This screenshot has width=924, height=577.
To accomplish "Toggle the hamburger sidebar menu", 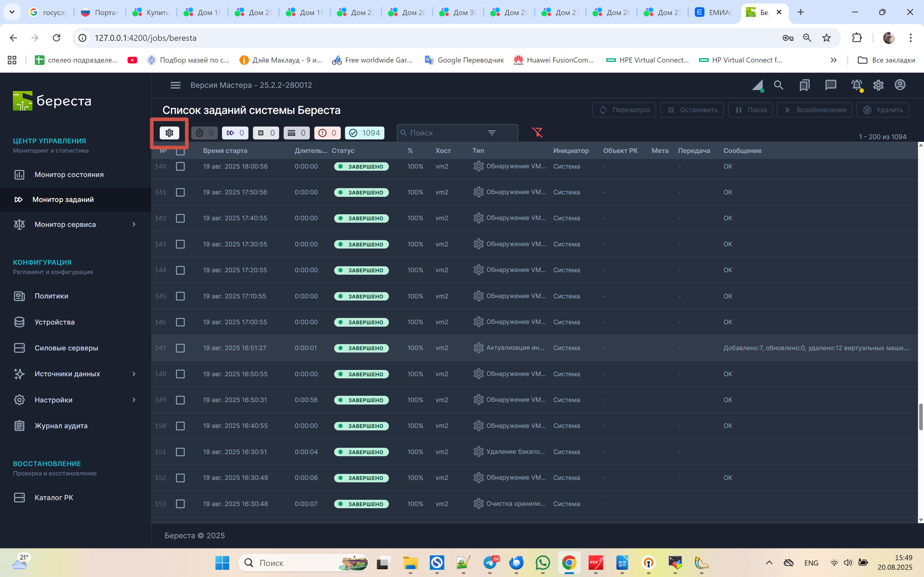I will click(x=175, y=85).
